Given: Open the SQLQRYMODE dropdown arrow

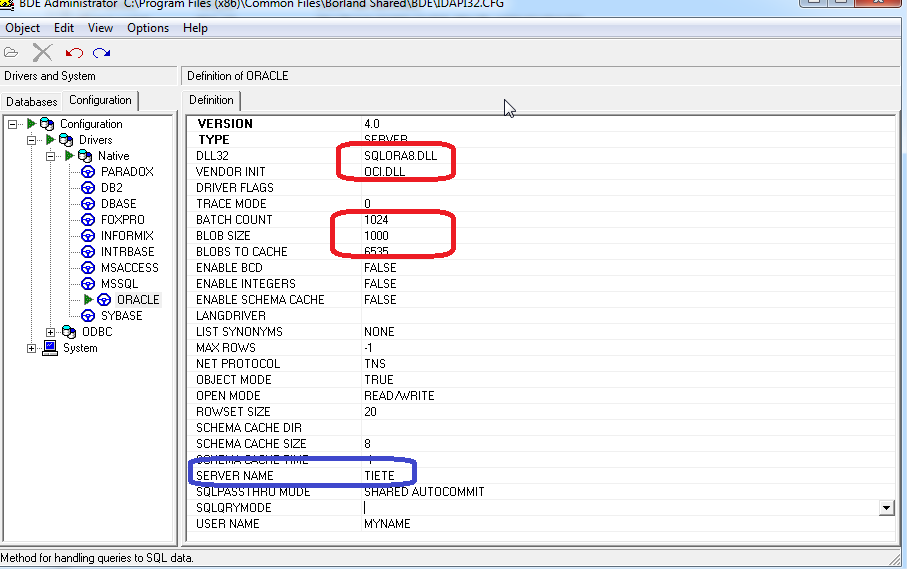Looking at the screenshot, I should [886, 508].
